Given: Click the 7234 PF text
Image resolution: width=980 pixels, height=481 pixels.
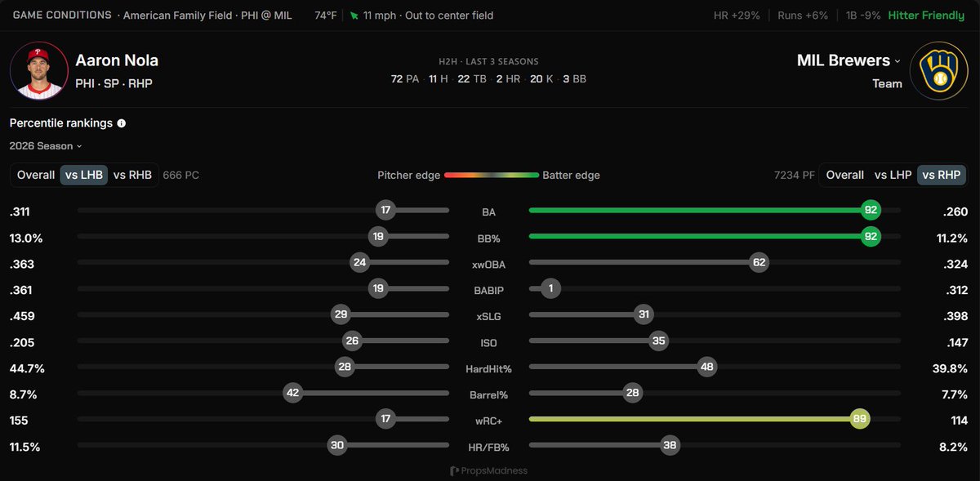Looking at the screenshot, I should click(793, 175).
